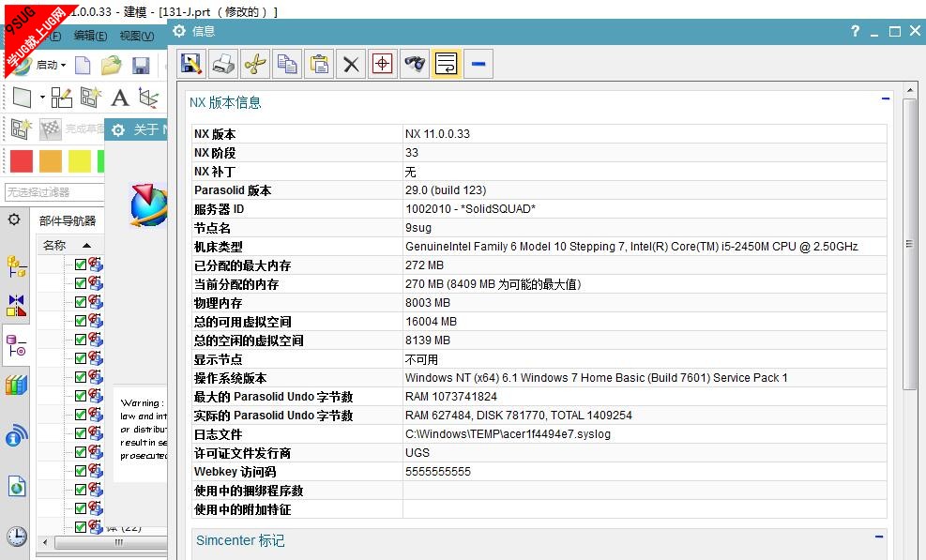926x560 pixels.
Task: Toggle the highlighted word wrap icon
Action: click(447, 64)
